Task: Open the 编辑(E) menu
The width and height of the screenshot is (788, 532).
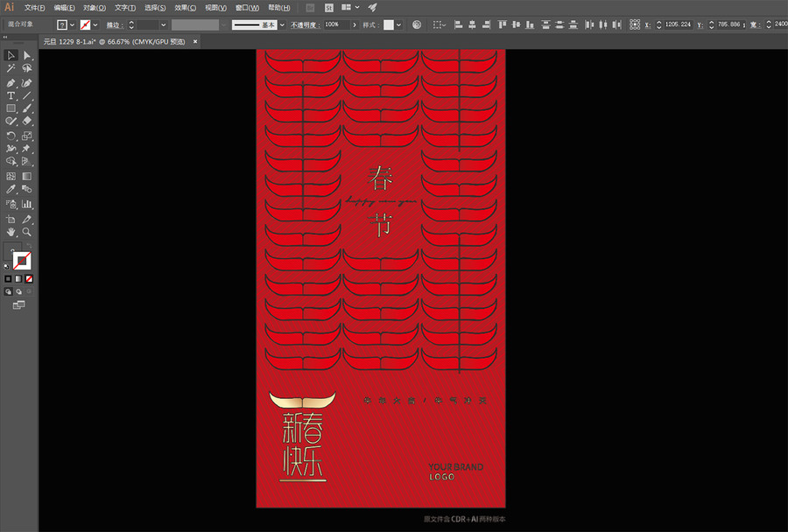Action: click(x=64, y=8)
